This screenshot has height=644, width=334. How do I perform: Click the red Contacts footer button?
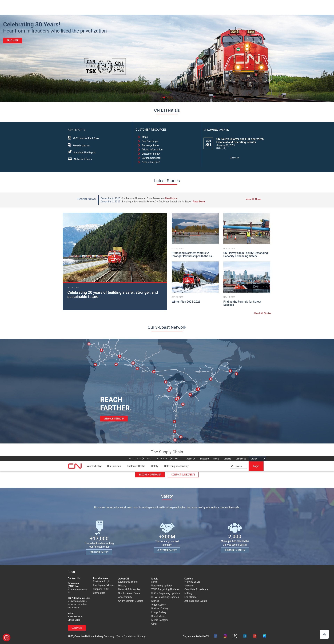tap(77, 628)
